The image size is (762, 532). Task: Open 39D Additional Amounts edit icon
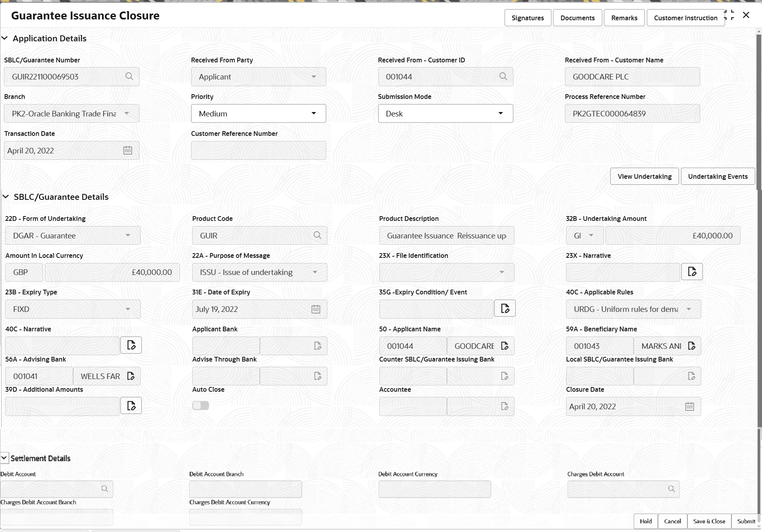coord(131,406)
